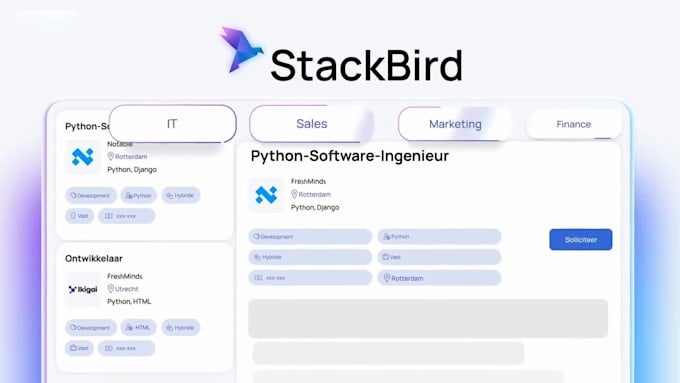
Task: Click the Rotterdam location pin in the first card
Action: click(x=111, y=156)
